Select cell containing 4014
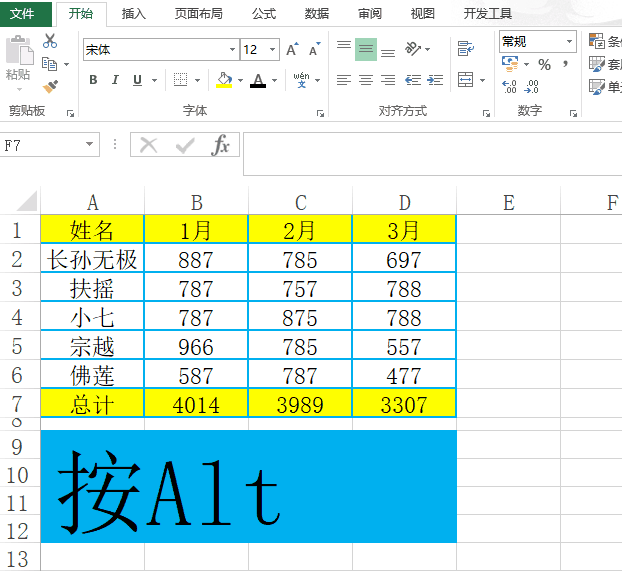Image resolution: width=622 pixels, height=571 pixels. pos(196,403)
